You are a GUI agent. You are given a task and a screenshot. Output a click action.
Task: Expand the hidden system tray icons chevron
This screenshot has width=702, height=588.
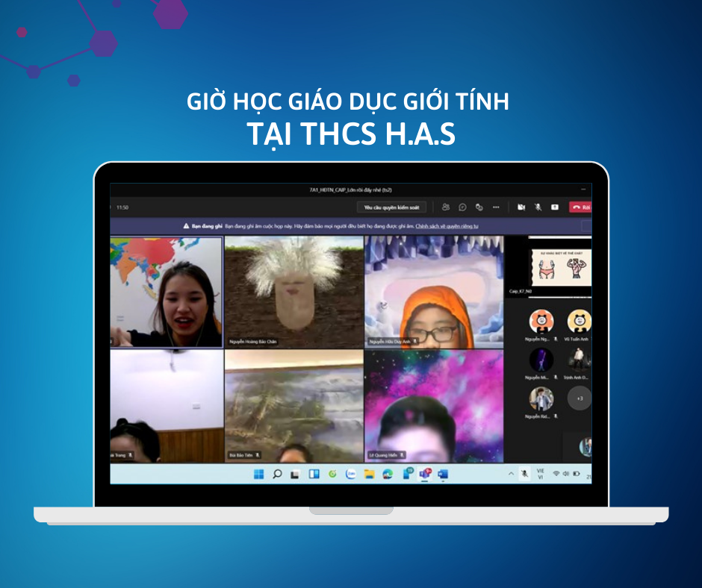(x=512, y=474)
